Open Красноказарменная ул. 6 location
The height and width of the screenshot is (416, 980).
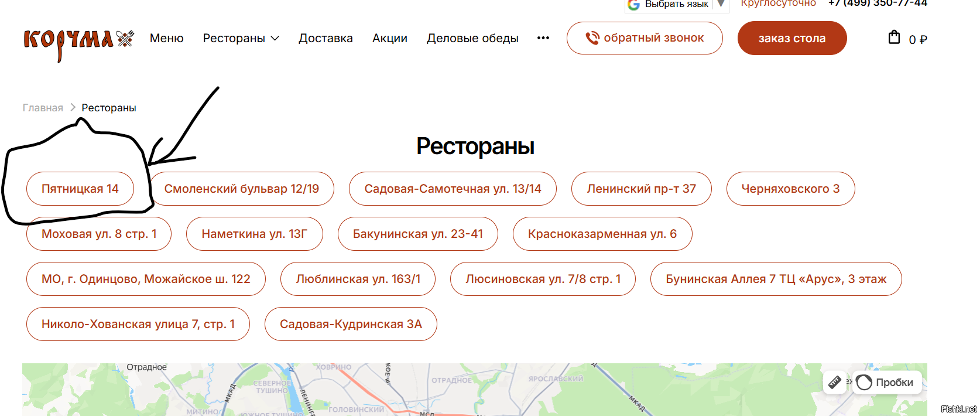(602, 234)
